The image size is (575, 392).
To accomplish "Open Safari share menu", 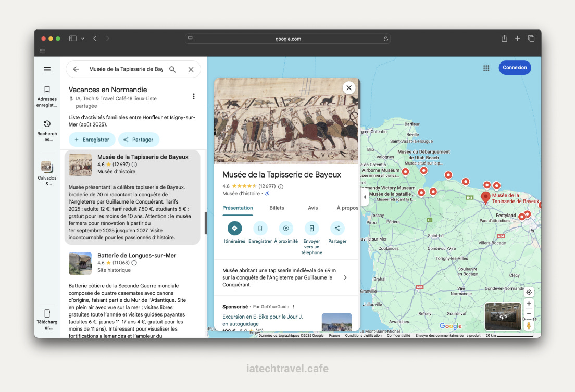I will point(504,39).
